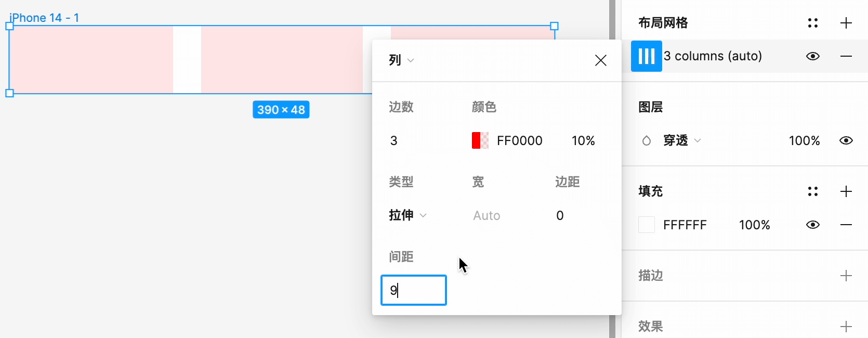Toggle visibility of FFFFFF fill
This screenshot has width=868, height=338.
click(813, 225)
